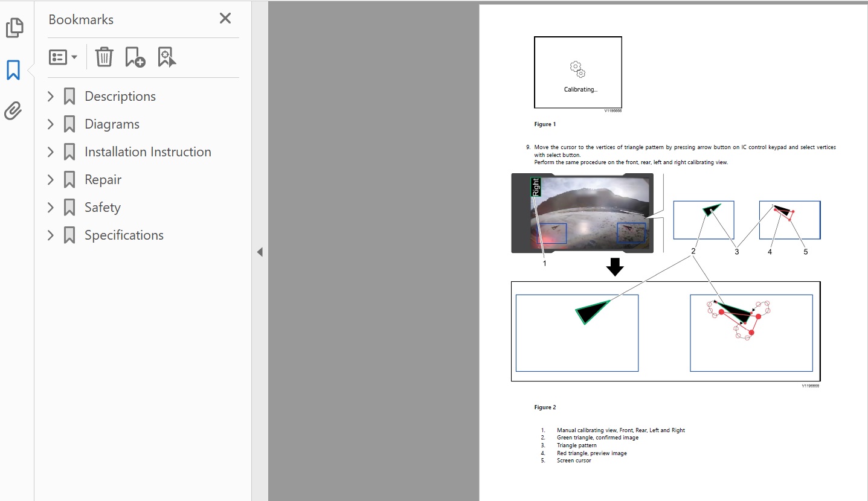Expand the Safety bookmark group
Screen dimensions: 868x501
[x=51, y=208]
